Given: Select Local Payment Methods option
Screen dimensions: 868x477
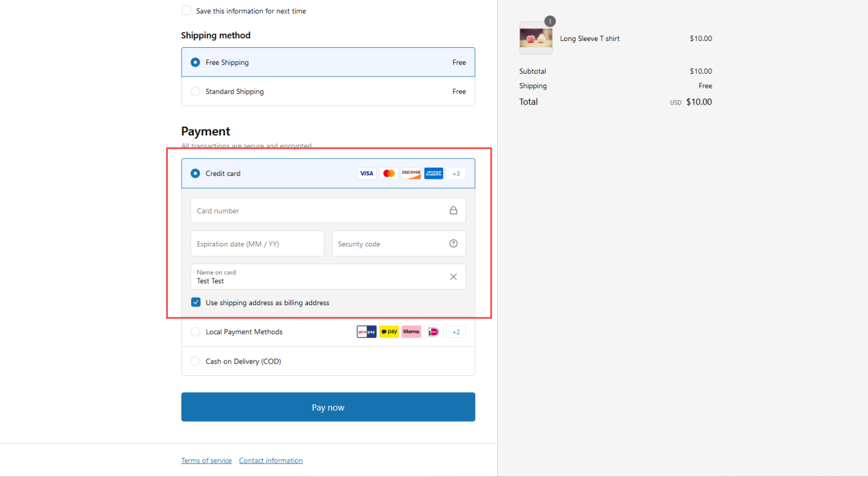Looking at the screenshot, I should tap(195, 332).
